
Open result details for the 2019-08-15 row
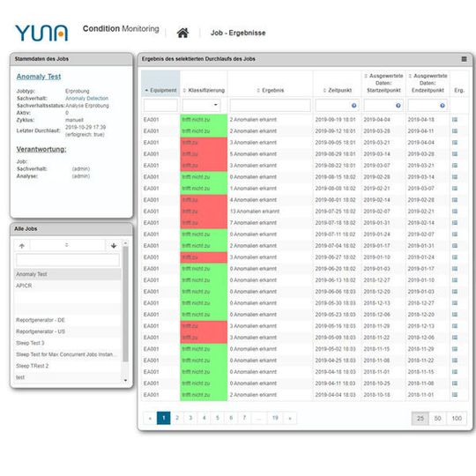coord(455,177)
